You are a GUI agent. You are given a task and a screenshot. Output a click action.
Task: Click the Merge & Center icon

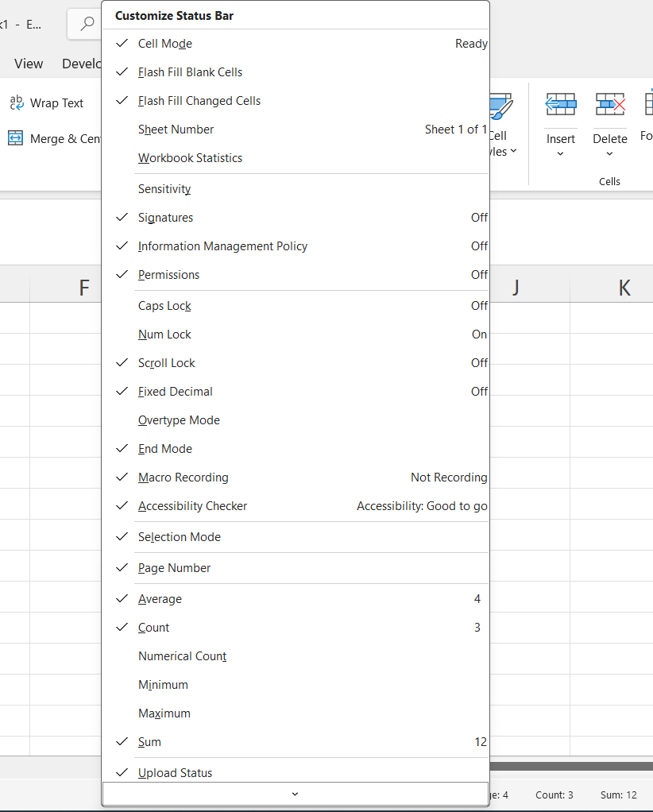click(16, 138)
